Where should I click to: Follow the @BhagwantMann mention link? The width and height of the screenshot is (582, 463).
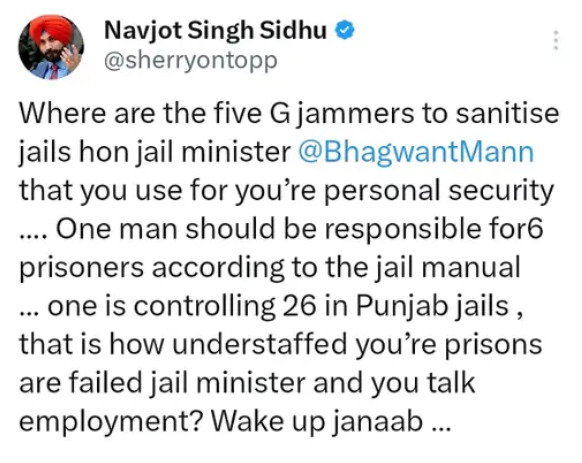coord(416,152)
